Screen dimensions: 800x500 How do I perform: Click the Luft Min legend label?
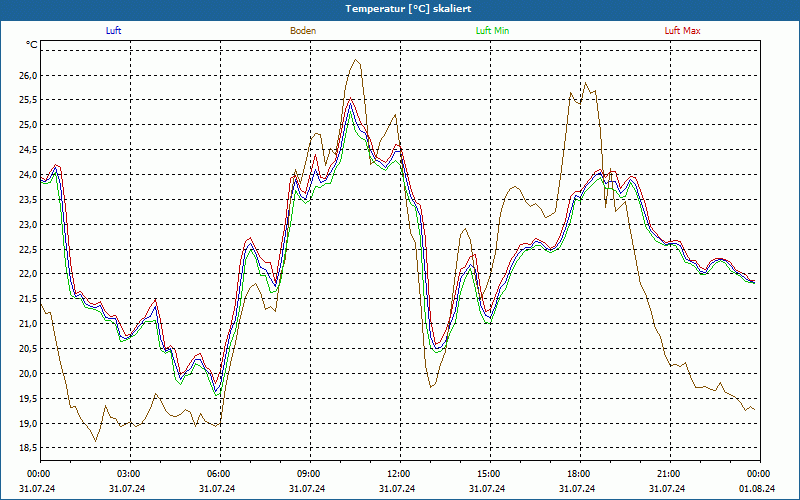pyautogui.click(x=492, y=31)
